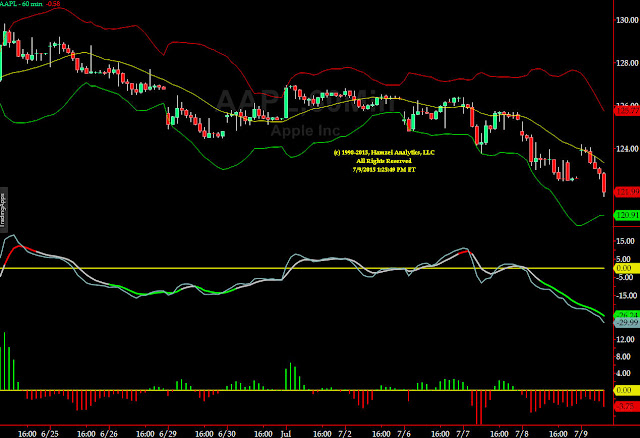Click the 7/6 date label
Image resolution: width=640 pixels, height=438 pixels.
coord(404,434)
